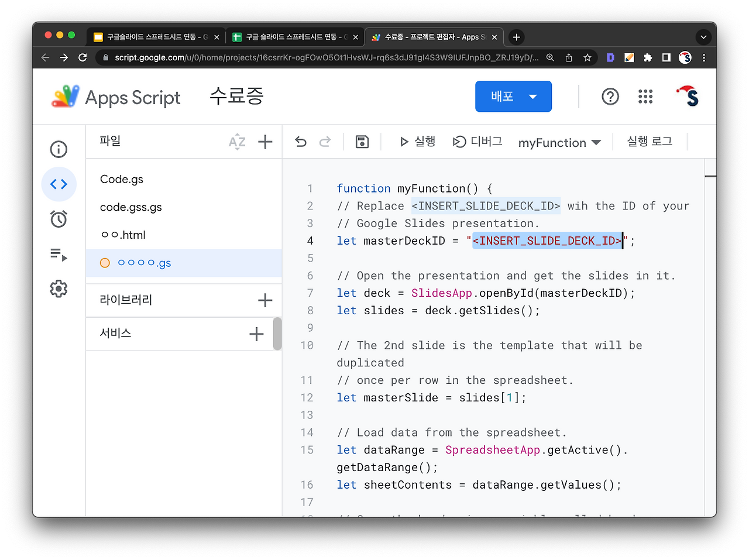Toggle the browser side panel
This screenshot has height=560, width=749.
pos(666,57)
